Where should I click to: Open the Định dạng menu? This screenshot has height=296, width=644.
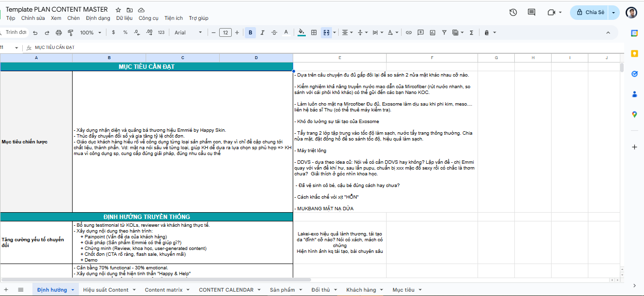(x=98, y=18)
